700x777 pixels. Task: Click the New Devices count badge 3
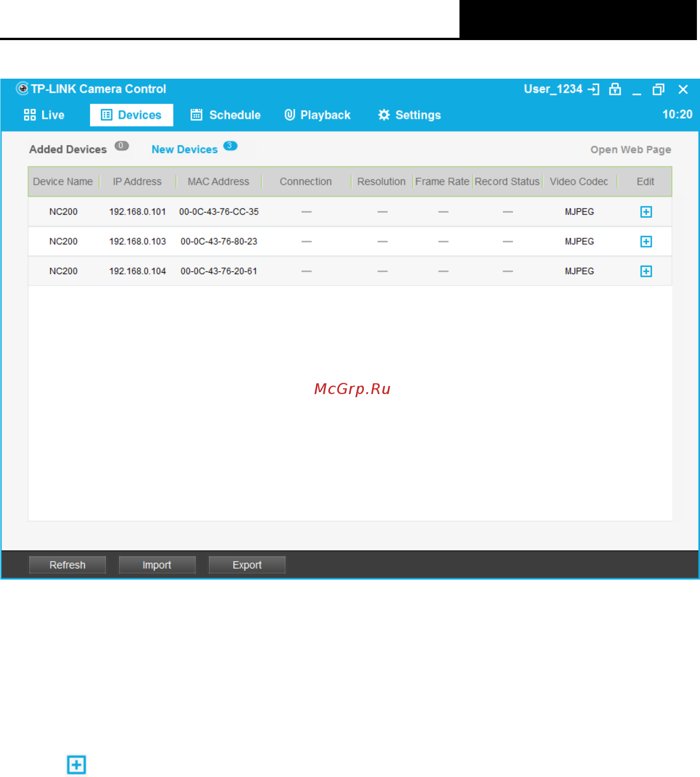click(x=230, y=146)
